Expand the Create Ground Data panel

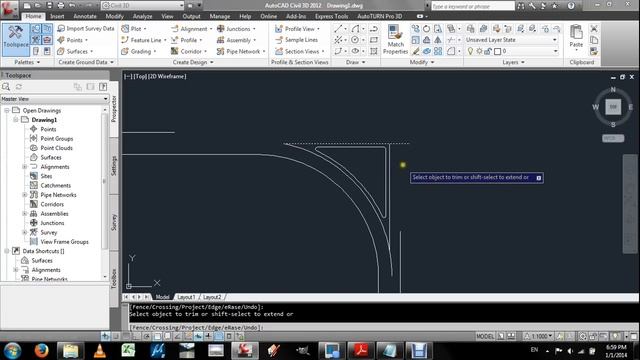click(86, 62)
